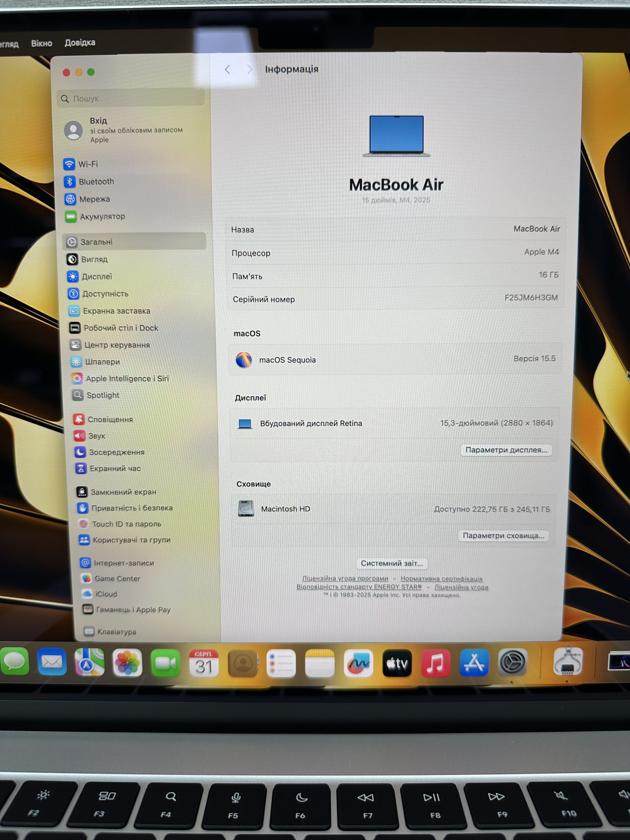This screenshot has width=630, height=840.
Task: Open Apple TV from the Dock
Action: (397, 663)
